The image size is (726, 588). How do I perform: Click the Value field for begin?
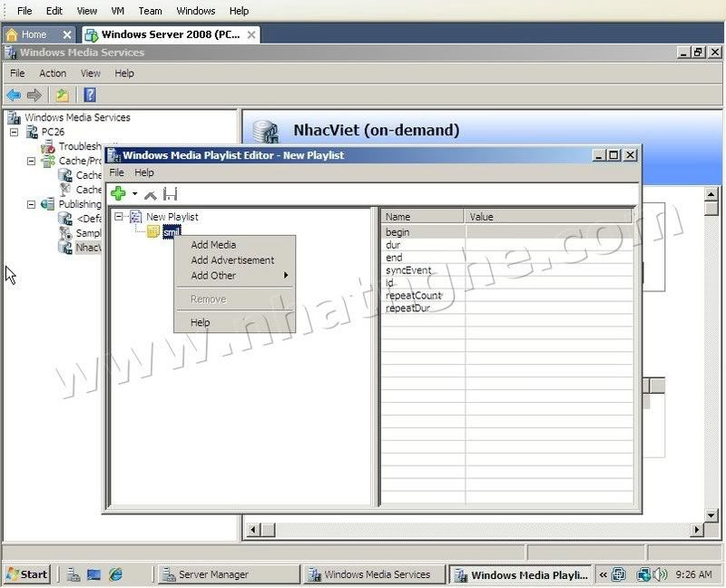coord(549,232)
